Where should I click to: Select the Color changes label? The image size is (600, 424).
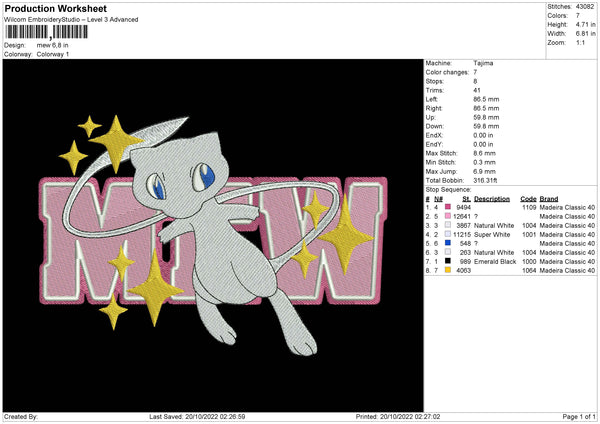447,72
